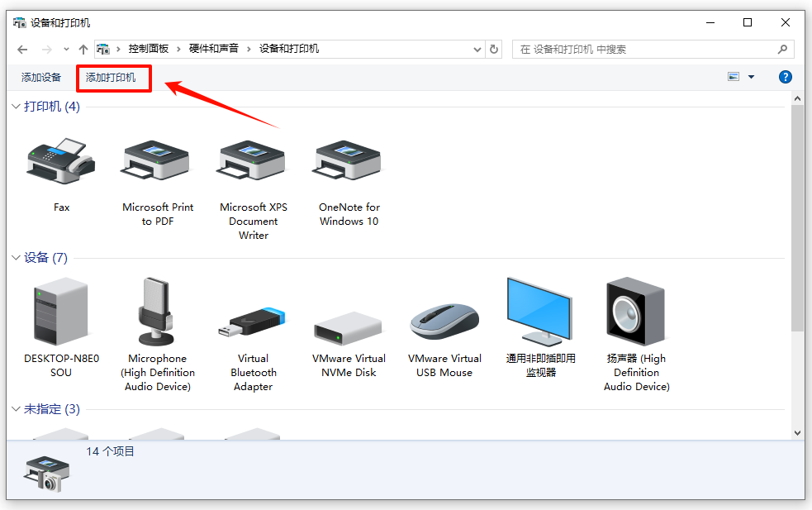Open the Help question mark button
This screenshot has width=812, height=510.
(786, 77)
